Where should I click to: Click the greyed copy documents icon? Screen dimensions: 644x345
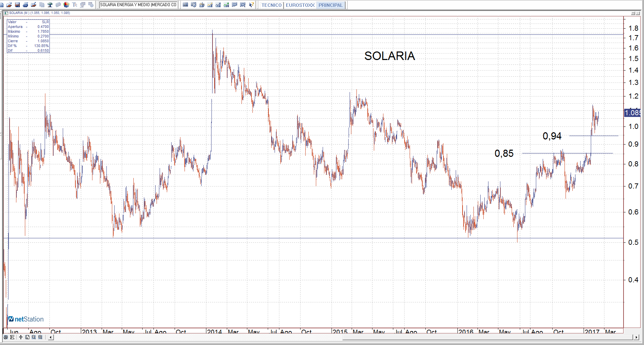(42, 5)
